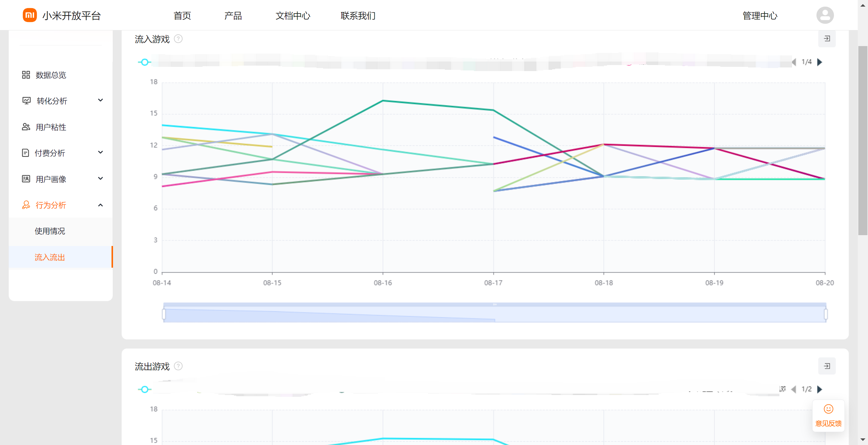Go to previous legend page in 流出游戏

[x=794, y=390]
